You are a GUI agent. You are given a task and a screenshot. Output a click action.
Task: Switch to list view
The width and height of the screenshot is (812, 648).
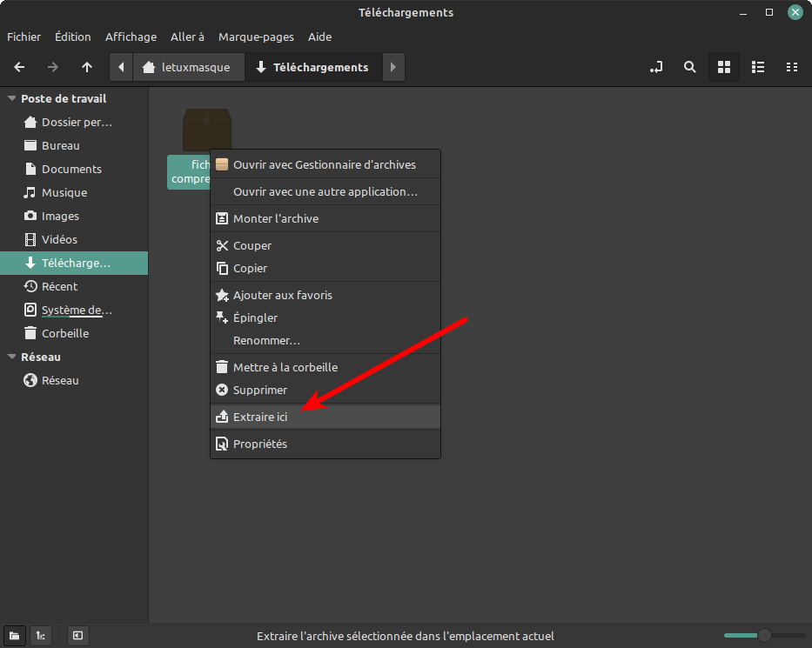(758, 67)
